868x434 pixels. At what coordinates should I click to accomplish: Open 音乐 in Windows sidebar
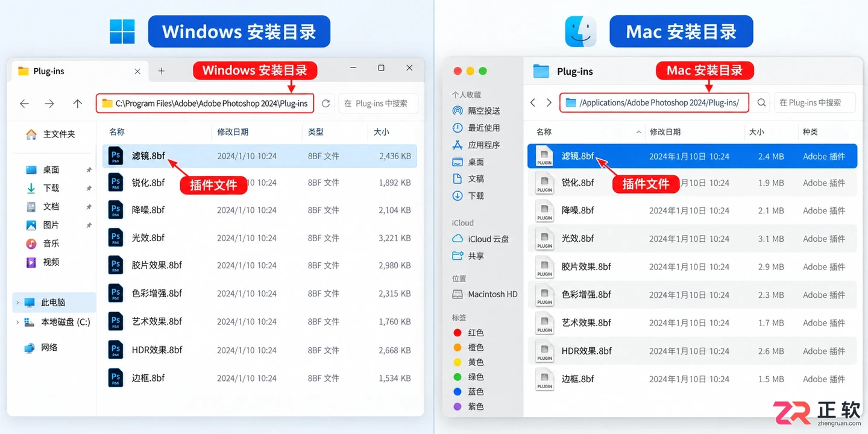pos(43,244)
